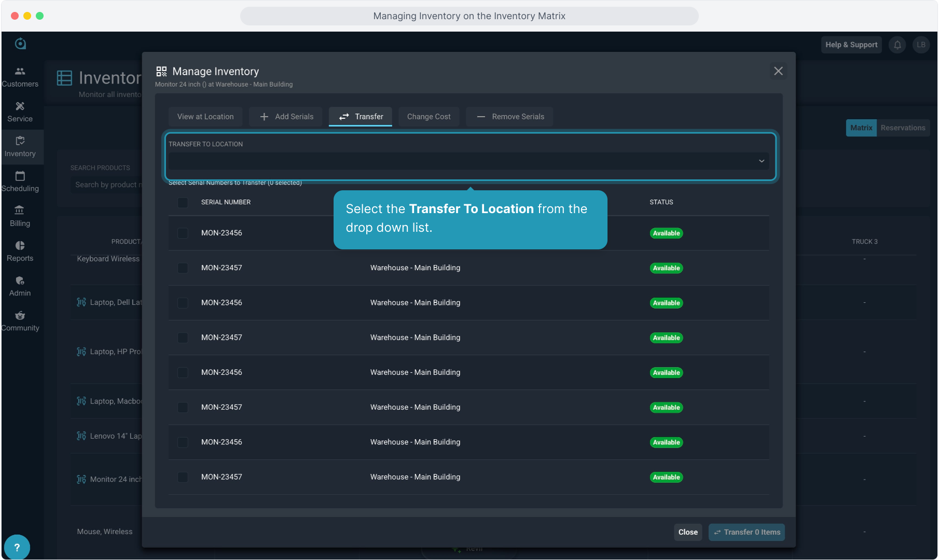The height and width of the screenshot is (560, 939).
Task: Go to the Service section icon
Action: pos(20,106)
